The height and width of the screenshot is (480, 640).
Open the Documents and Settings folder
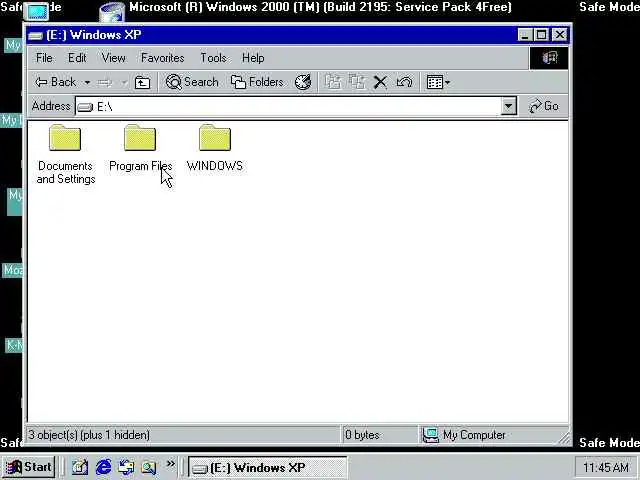[65, 155]
